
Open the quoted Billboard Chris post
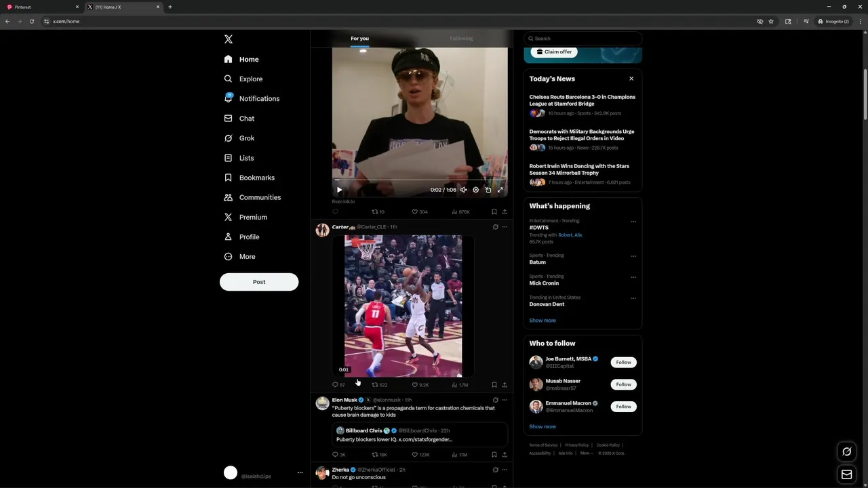click(x=420, y=434)
